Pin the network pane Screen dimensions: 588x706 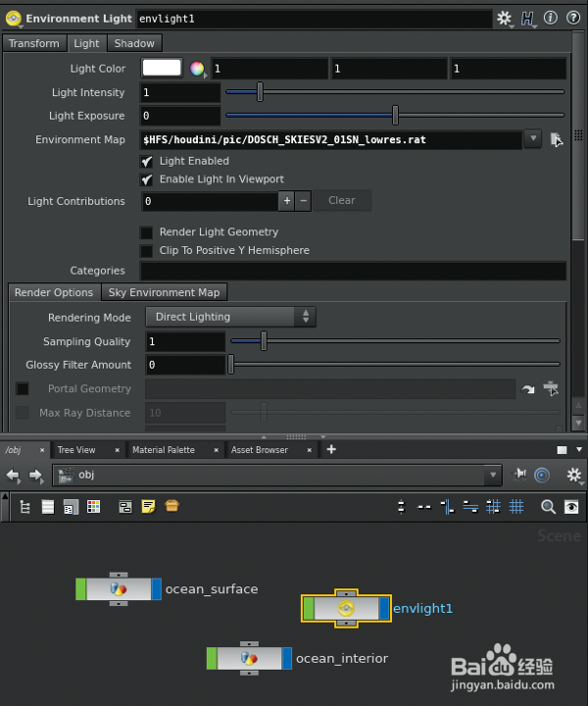pyautogui.click(x=520, y=476)
